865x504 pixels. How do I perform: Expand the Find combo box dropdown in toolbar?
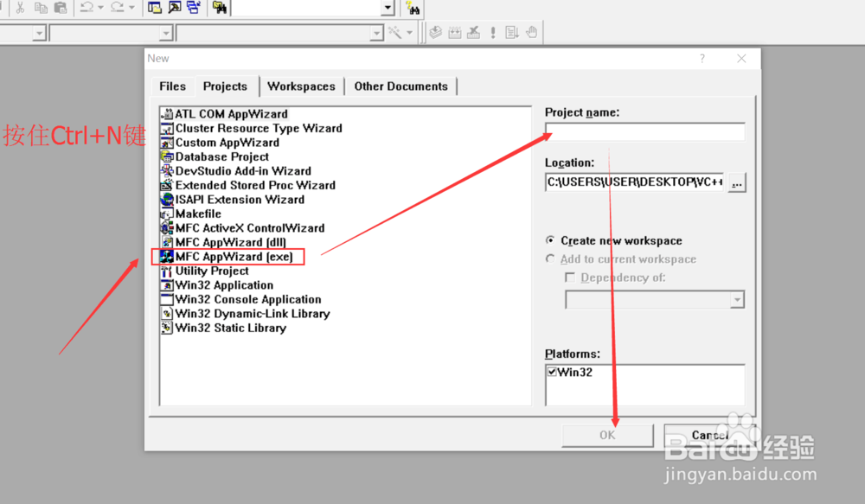(388, 8)
